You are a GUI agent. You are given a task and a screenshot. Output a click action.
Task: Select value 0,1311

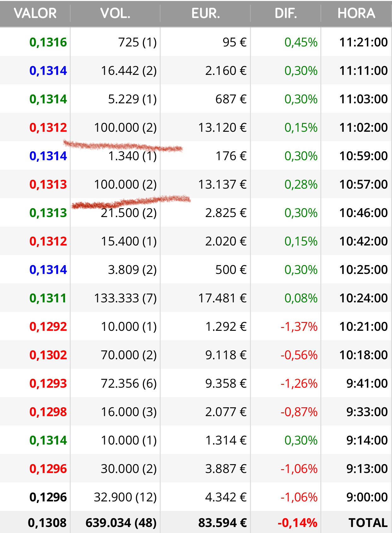pyautogui.click(x=48, y=298)
